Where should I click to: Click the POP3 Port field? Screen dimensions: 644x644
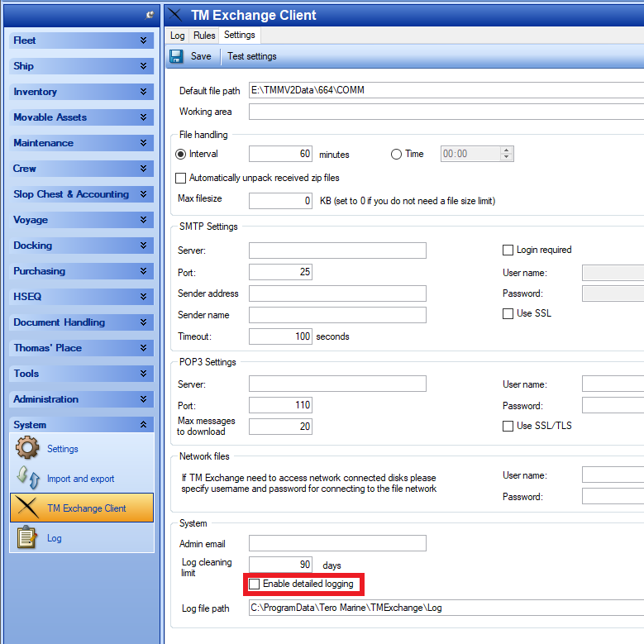[280, 405]
